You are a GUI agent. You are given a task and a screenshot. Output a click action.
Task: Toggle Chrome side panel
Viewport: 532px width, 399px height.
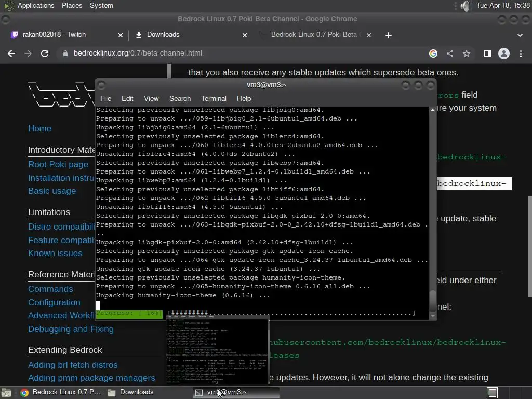click(x=487, y=54)
